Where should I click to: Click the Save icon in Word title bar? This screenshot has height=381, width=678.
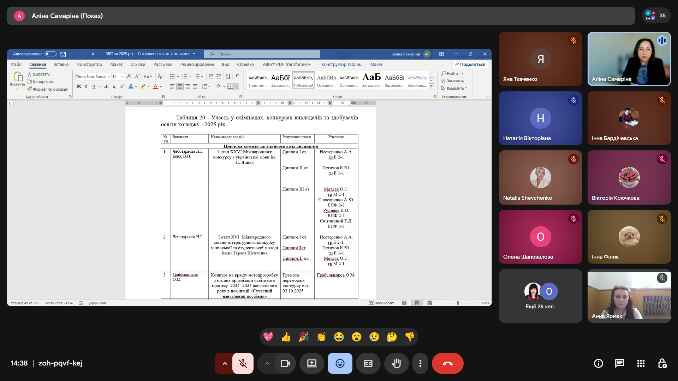[x=63, y=54]
